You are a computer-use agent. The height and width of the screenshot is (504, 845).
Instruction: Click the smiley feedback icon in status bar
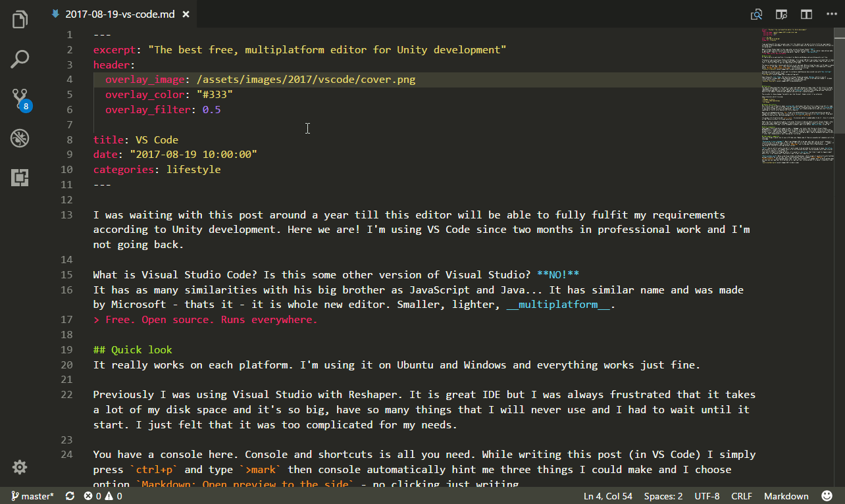[827, 496]
